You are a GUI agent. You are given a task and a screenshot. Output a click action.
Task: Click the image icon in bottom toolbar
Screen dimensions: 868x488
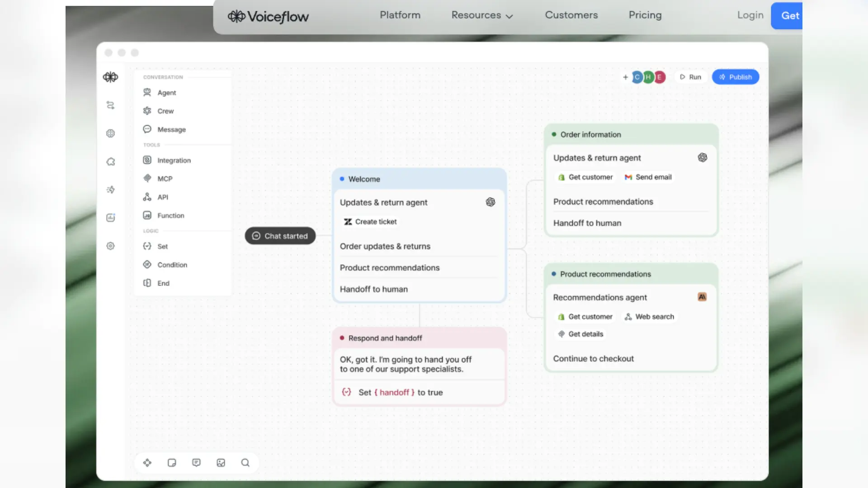click(221, 463)
